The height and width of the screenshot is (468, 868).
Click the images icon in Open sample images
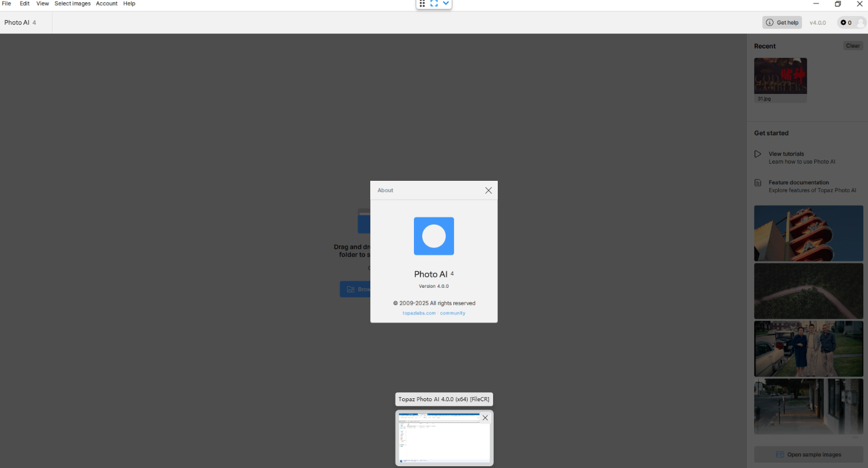780,454
